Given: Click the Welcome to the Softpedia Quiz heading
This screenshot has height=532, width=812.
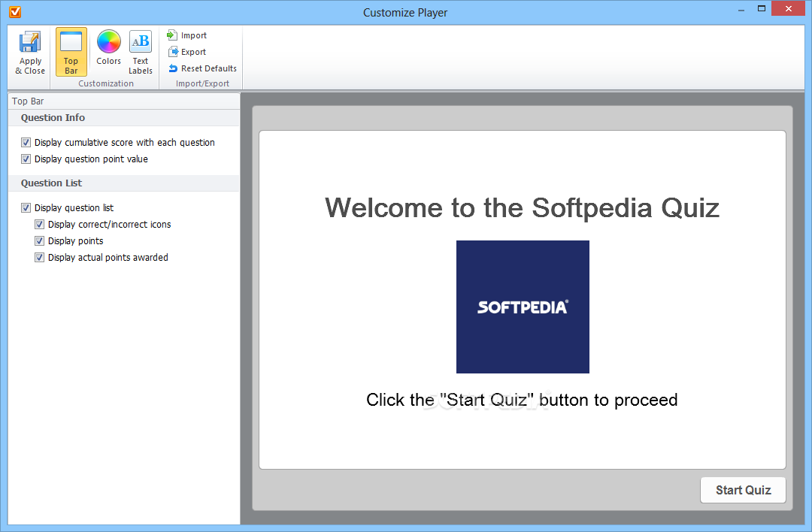Looking at the screenshot, I should pos(522,208).
